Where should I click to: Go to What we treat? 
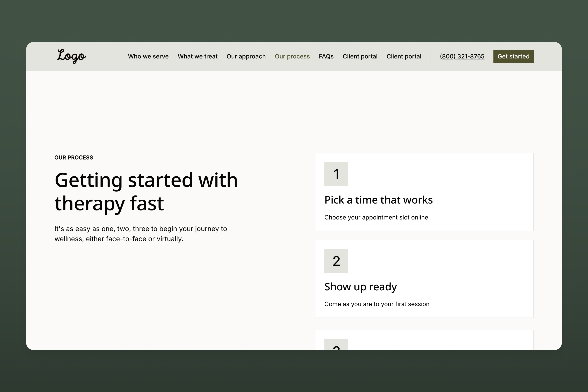click(197, 57)
